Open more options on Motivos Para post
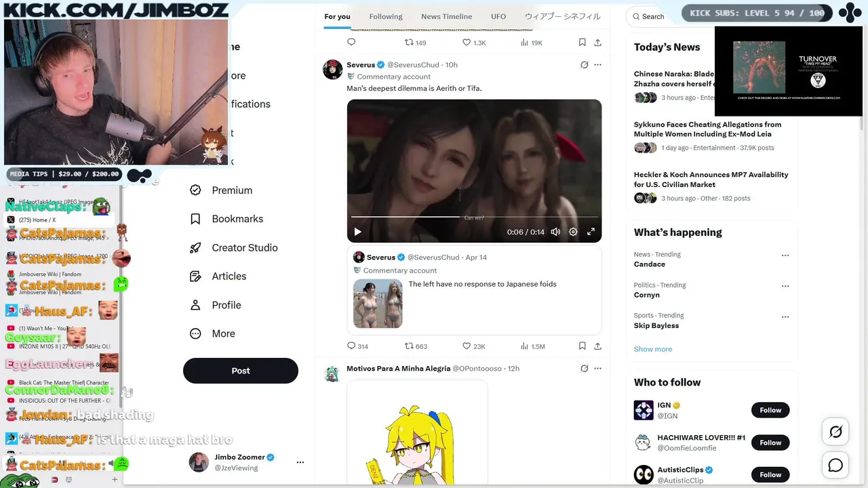This screenshot has height=488, width=868. click(x=597, y=369)
